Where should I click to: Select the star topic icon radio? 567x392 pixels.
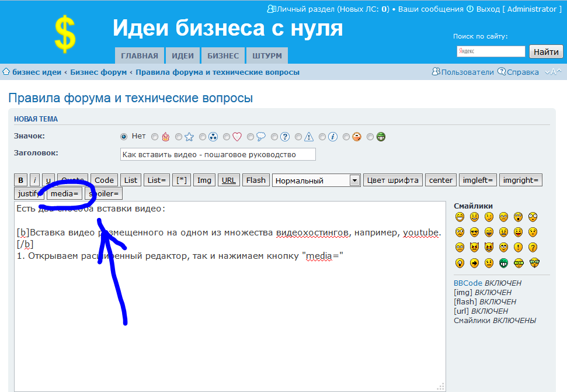click(x=179, y=137)
